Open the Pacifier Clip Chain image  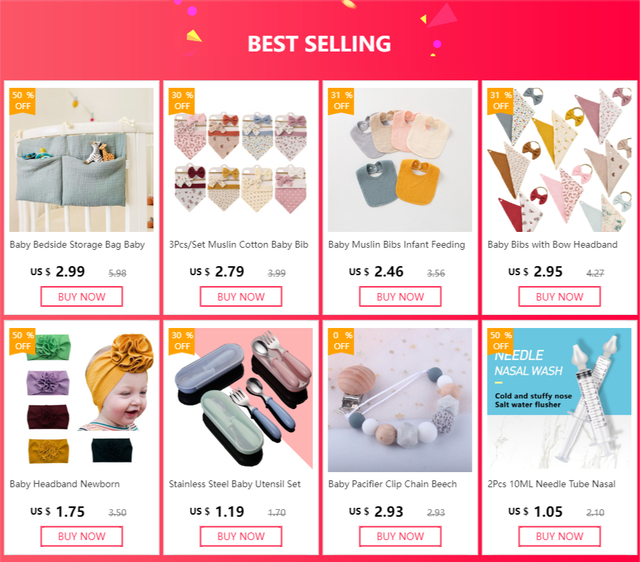[x=400, y=400]
